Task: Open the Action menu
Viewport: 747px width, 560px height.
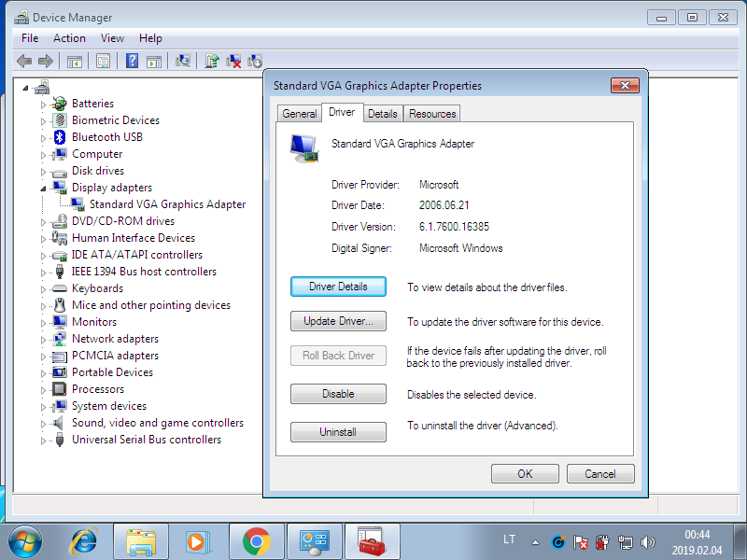Action: [69, 38]
